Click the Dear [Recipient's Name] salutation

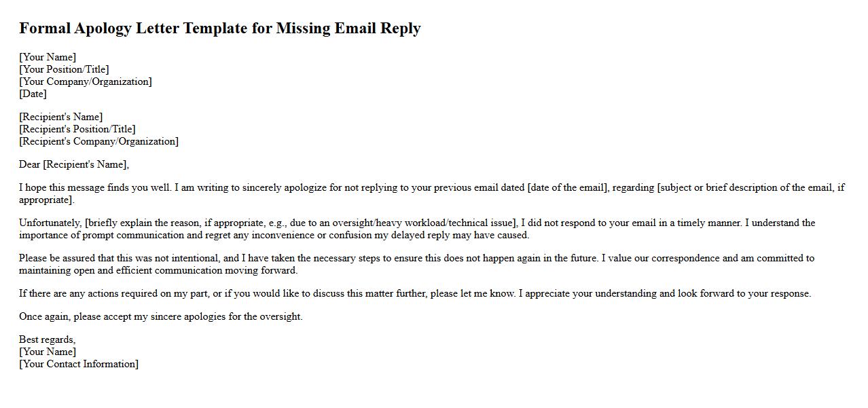point(74,164)
